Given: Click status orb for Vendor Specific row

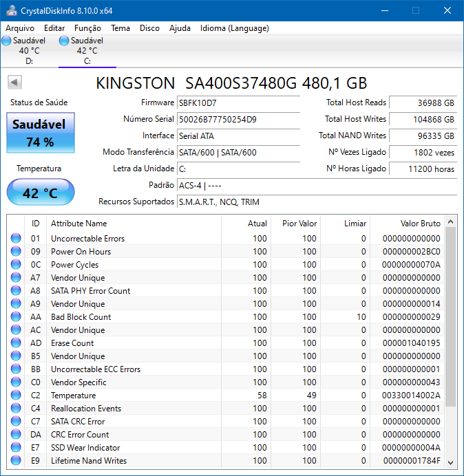Looking at the screenshot, I should (16, 382).
